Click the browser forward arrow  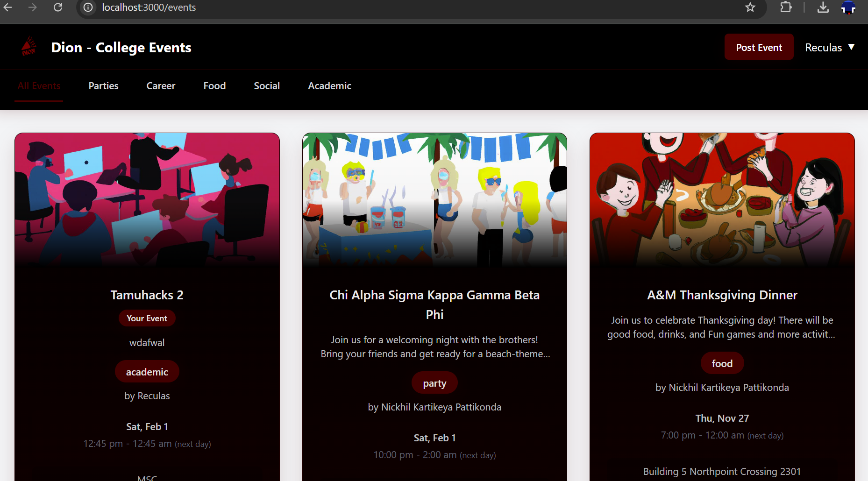coord(32,7)
